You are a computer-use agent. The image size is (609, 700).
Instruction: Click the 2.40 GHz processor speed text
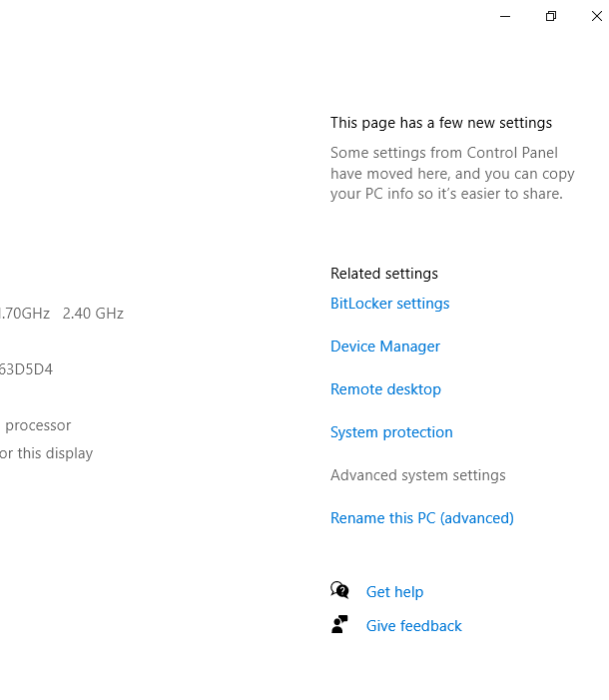coord(93,314)
